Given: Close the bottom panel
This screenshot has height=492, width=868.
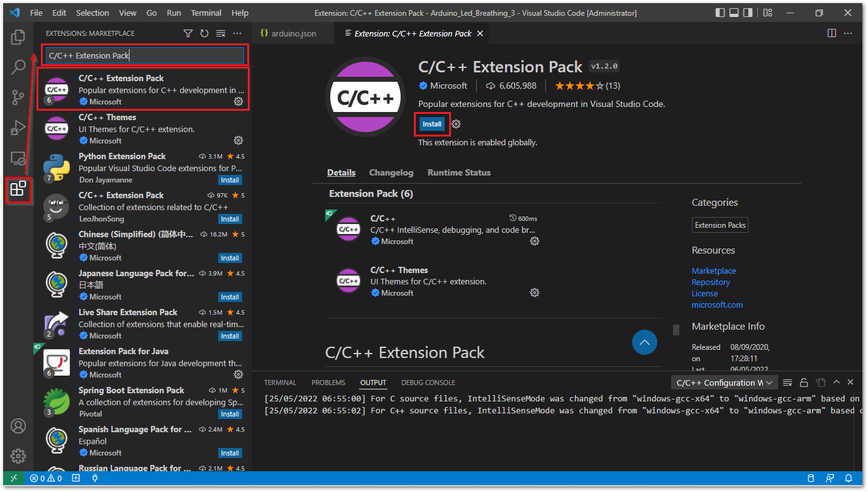Looking at the screenshot, I should [x=850, y=383].
